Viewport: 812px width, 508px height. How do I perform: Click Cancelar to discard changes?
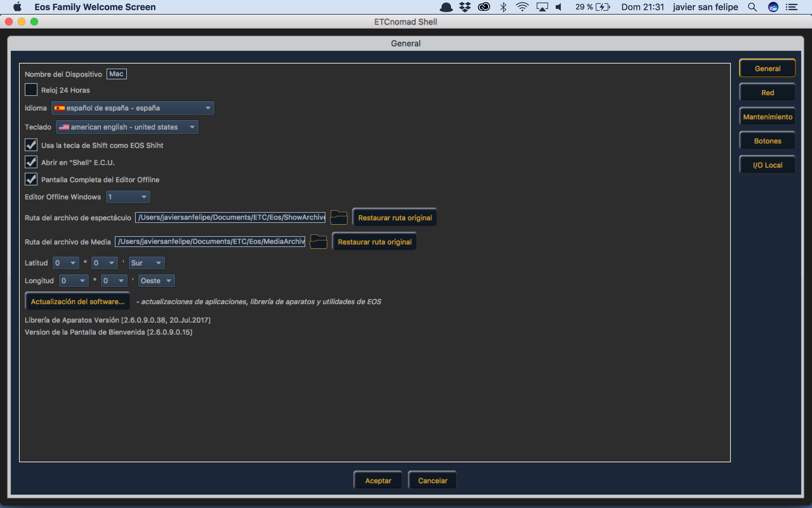433,480
